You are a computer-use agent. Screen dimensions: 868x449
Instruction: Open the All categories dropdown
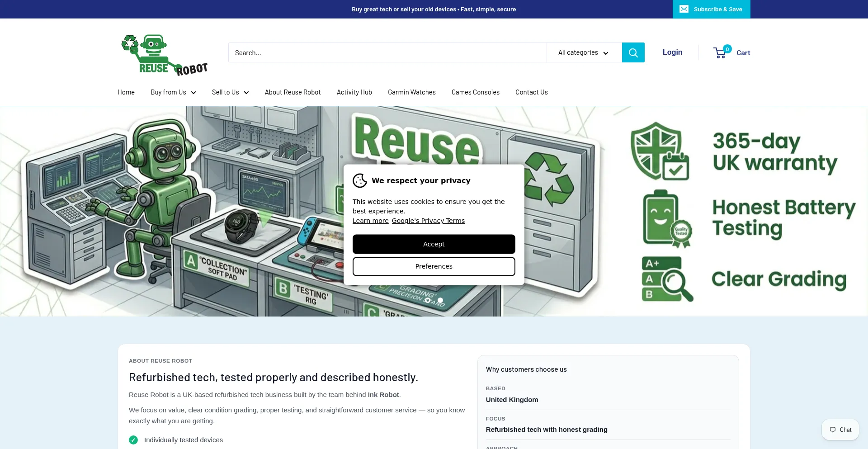coord(584,52)
